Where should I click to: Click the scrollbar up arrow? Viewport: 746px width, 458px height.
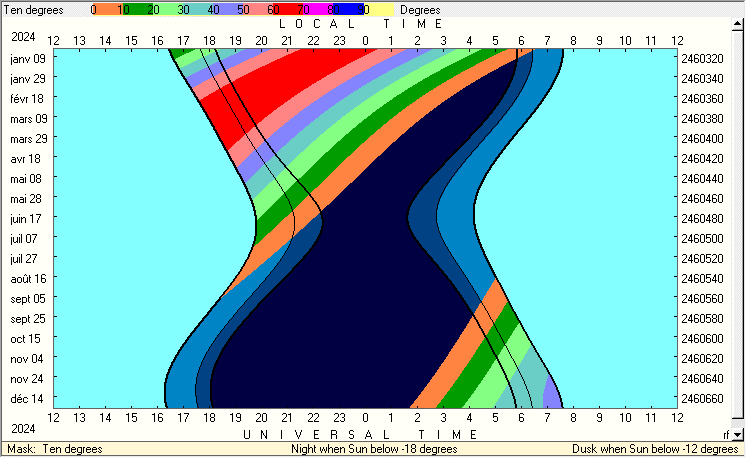click(737, 23)
